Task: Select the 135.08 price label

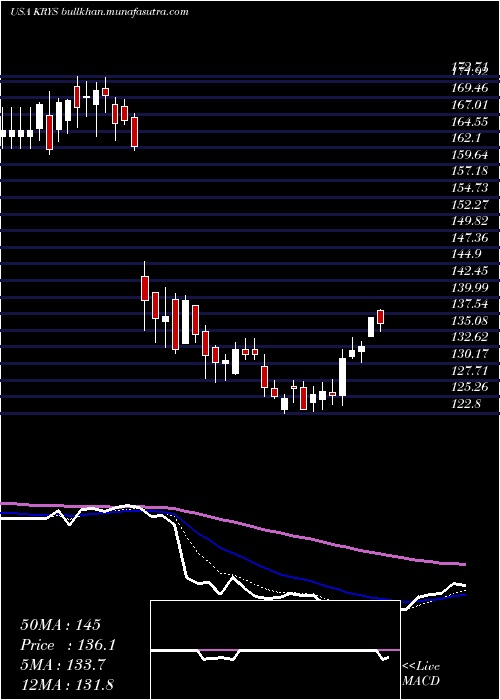Action: point(470,321)
